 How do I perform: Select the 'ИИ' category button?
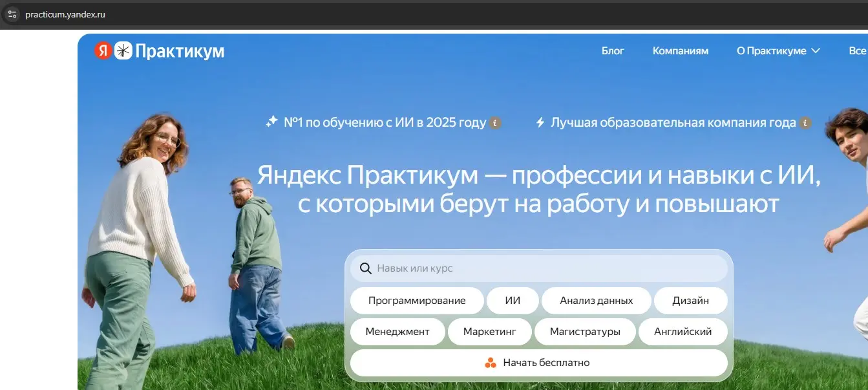513,301
